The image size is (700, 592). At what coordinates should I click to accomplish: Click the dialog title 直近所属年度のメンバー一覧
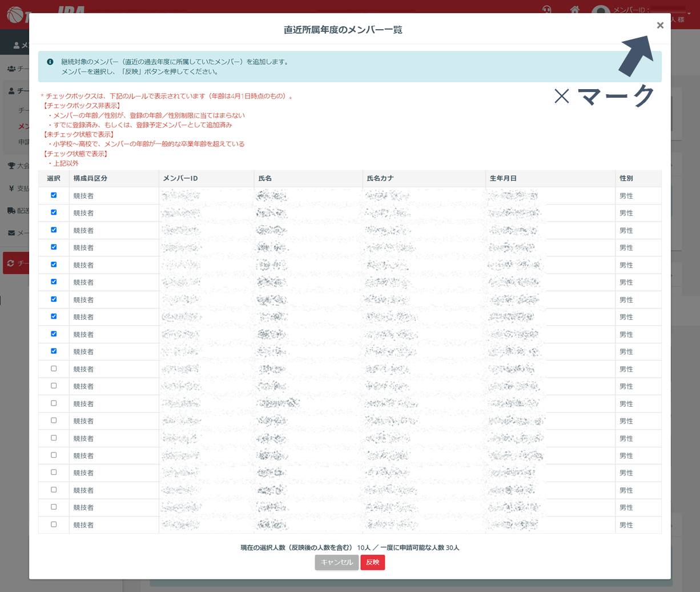pos(343,30)
